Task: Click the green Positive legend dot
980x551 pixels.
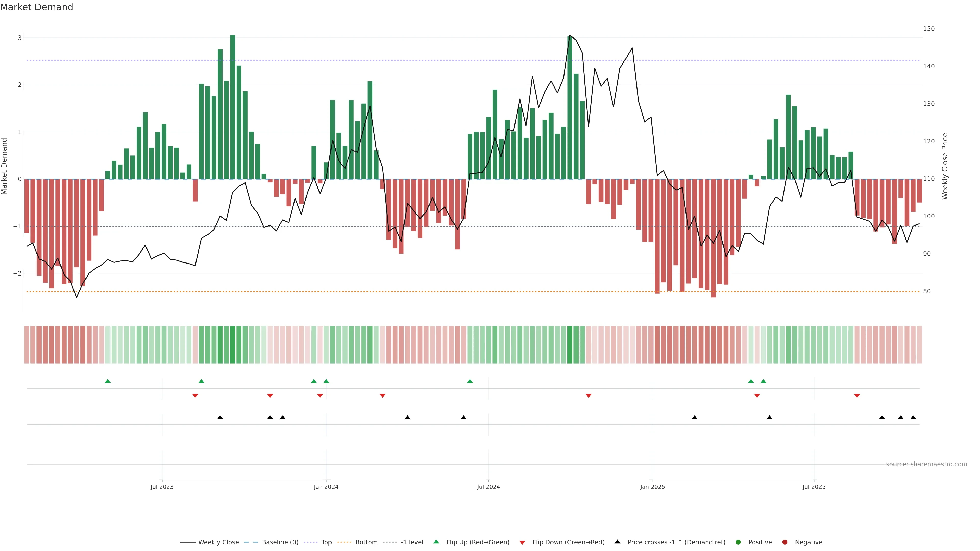Action: click(x=738, y=542)
